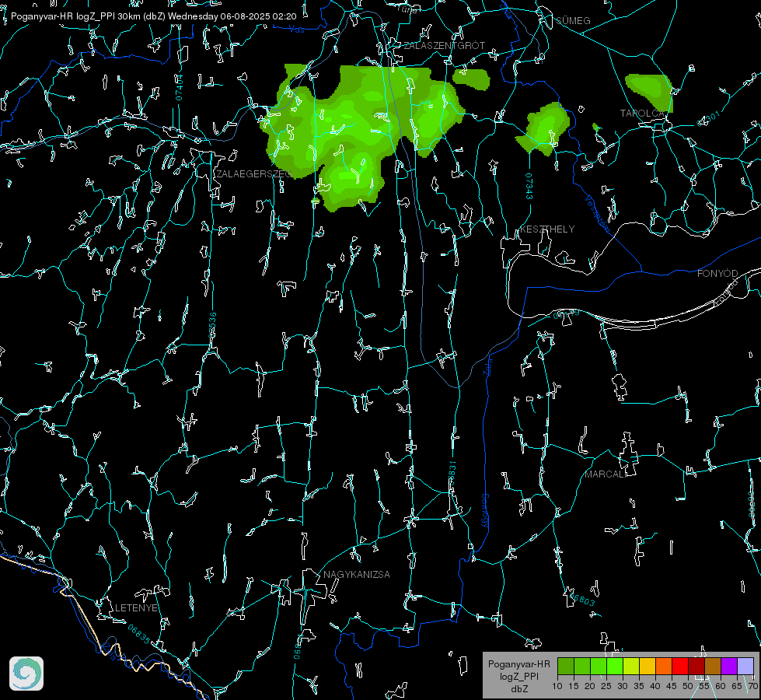Click the 'Zala' river label
The image size is (761, 700).
pyautogui.click(x=487, y=366)
